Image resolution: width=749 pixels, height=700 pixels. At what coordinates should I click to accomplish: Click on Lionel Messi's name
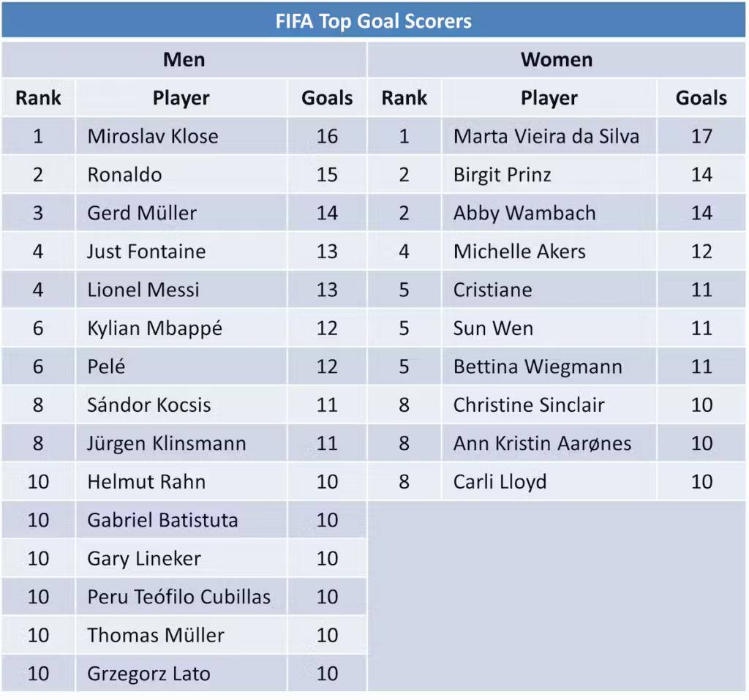tap(143, 290)
